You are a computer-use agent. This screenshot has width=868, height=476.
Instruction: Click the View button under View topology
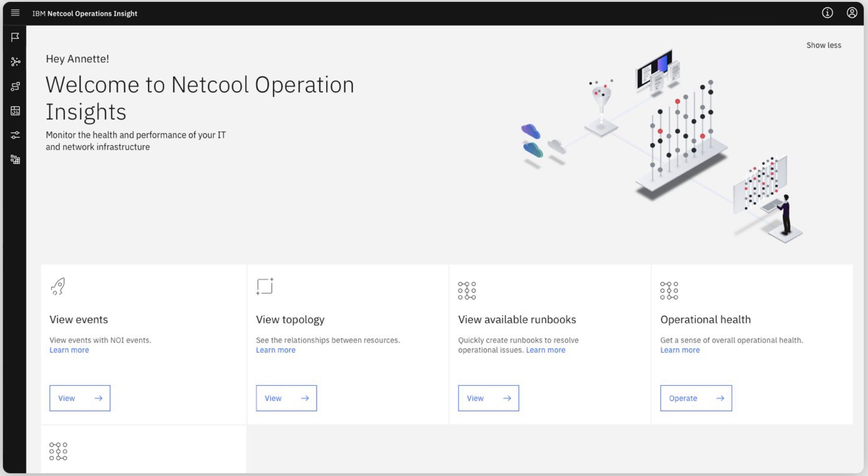(286, 398)
